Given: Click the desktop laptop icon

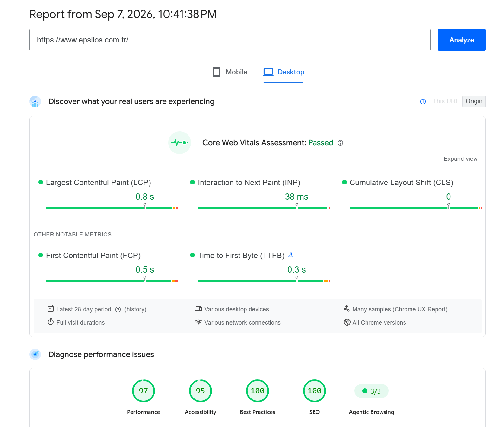Looking at the screenshot, I should tap(268, 72).
